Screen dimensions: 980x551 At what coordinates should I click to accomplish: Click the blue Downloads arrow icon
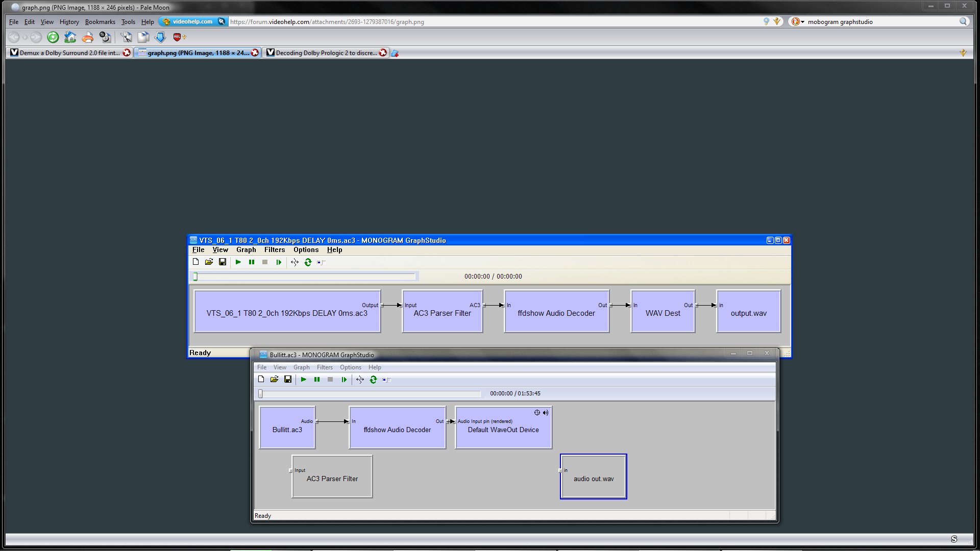(160, 37)
